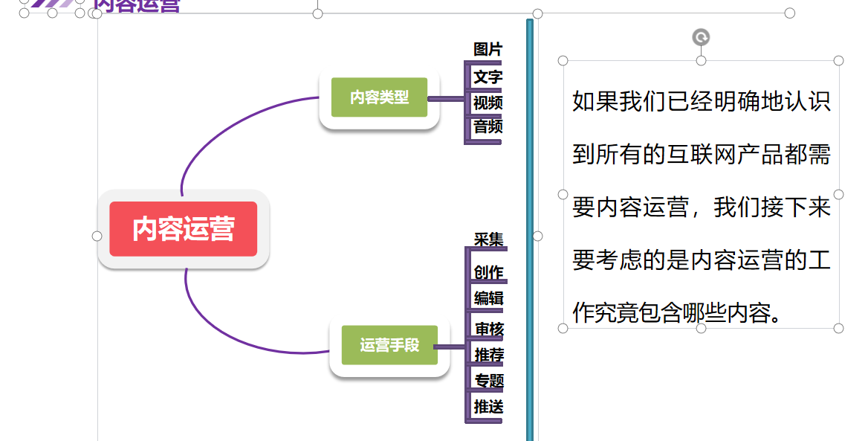Click the 文字 branch label
The width and height of the screenshot is (868, 441).
click(488, 77)
